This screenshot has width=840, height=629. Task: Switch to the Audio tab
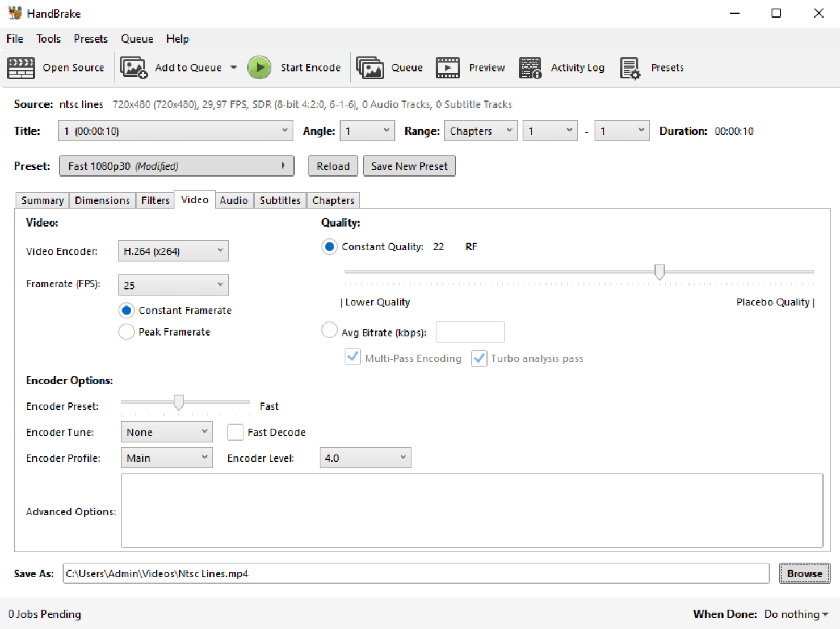[x=234, y=200]
